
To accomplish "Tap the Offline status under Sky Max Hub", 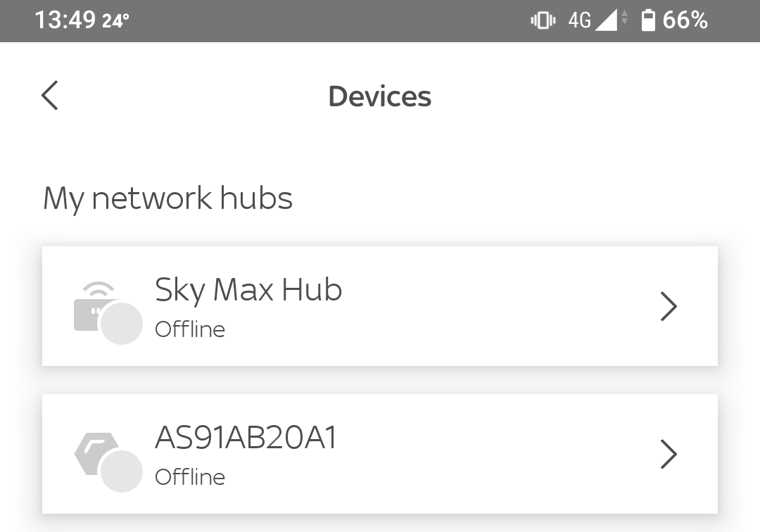I will 190,329.
